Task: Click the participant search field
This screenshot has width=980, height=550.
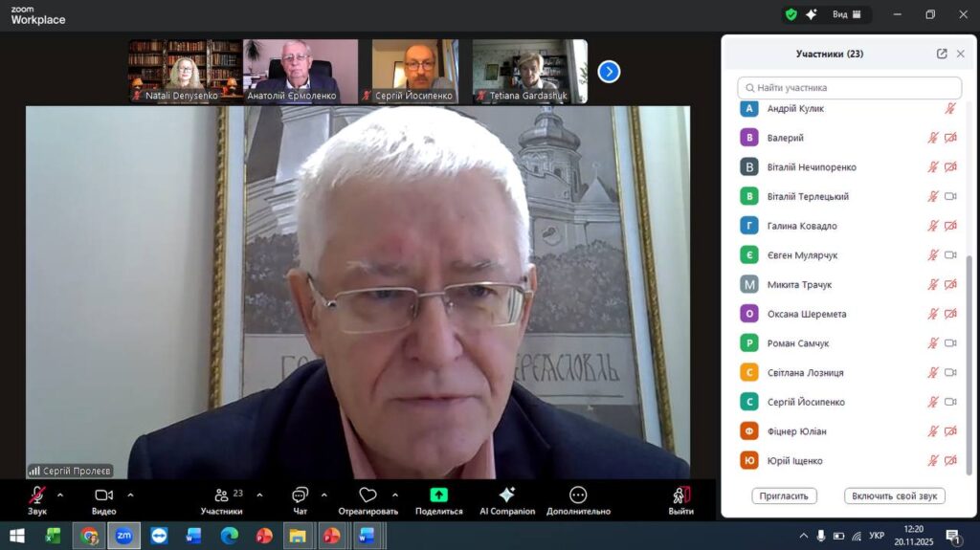Action: pos(849,87)
